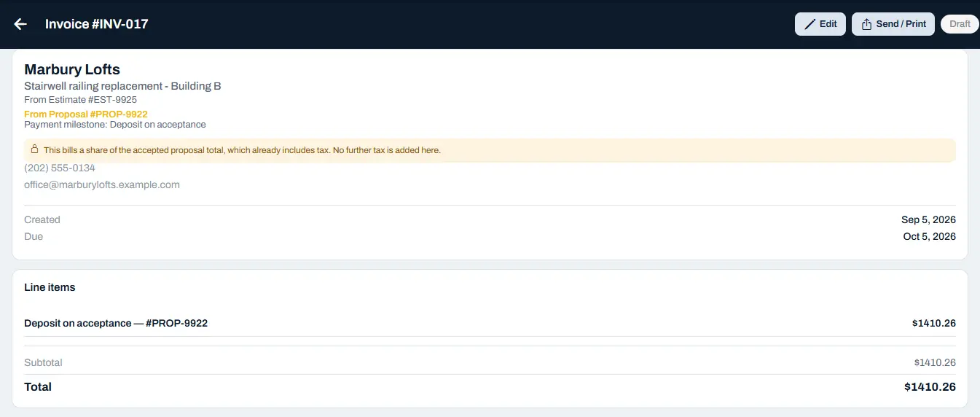
Task: Open the From Proposal #PROP-9922 link
Action: pyautogui.click(x=86, y=114)
